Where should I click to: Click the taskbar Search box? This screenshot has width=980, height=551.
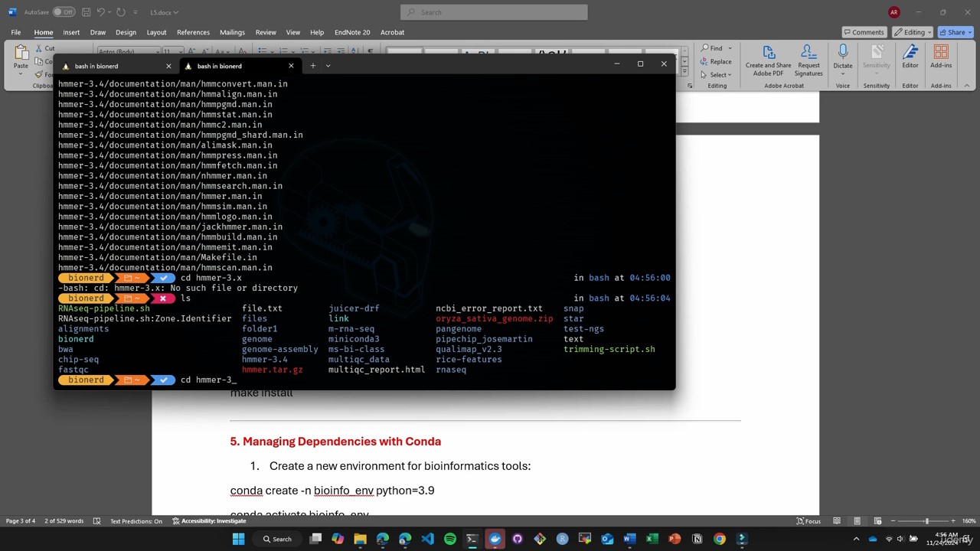coord(276,539)
